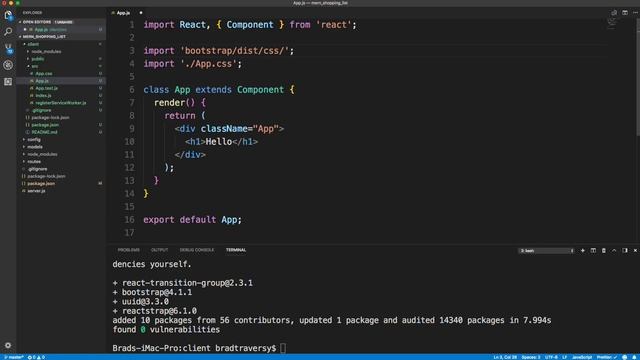Screen dimensions: 640x360
Task: Switch to the Output panel tab
Action: pos(159,250)
